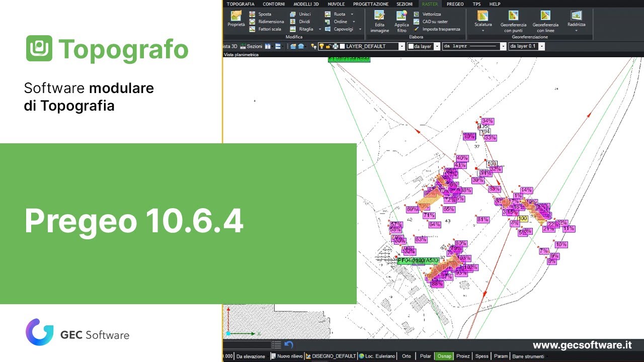The width and height of the screenshot is (644, 362).
Task: Select Georeferenzia con linee tool
Action: (x=545, y=21)
